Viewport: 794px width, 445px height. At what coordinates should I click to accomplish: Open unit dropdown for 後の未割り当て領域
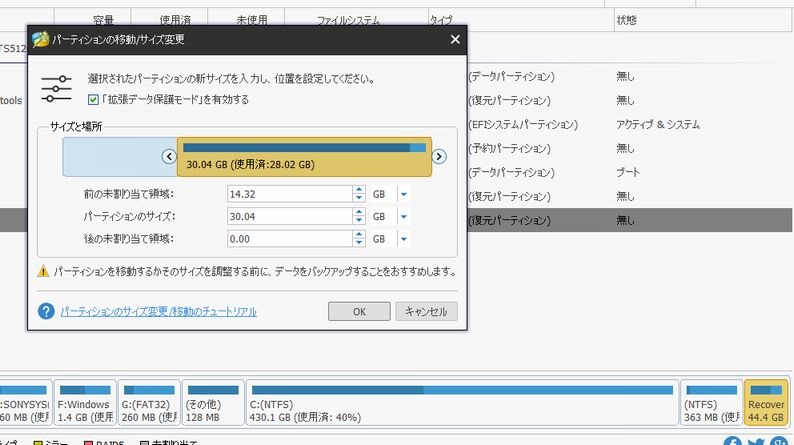(404, 239)
